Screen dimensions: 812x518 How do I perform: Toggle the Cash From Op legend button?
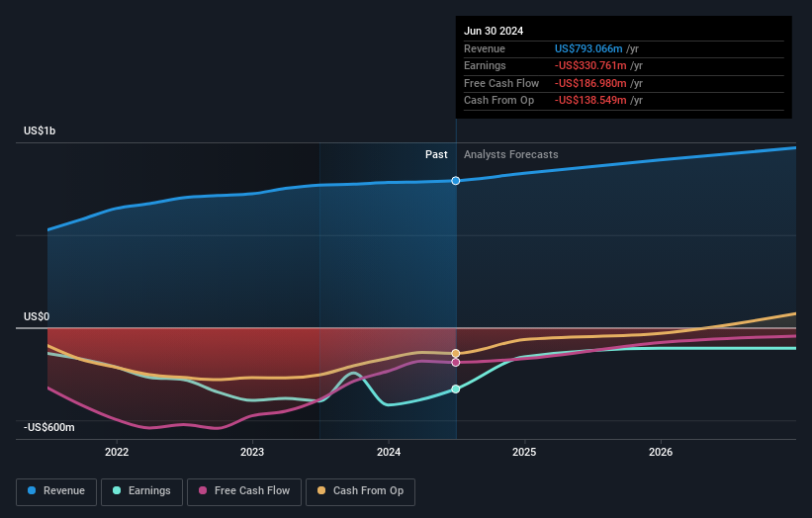(x=360, y=491)
